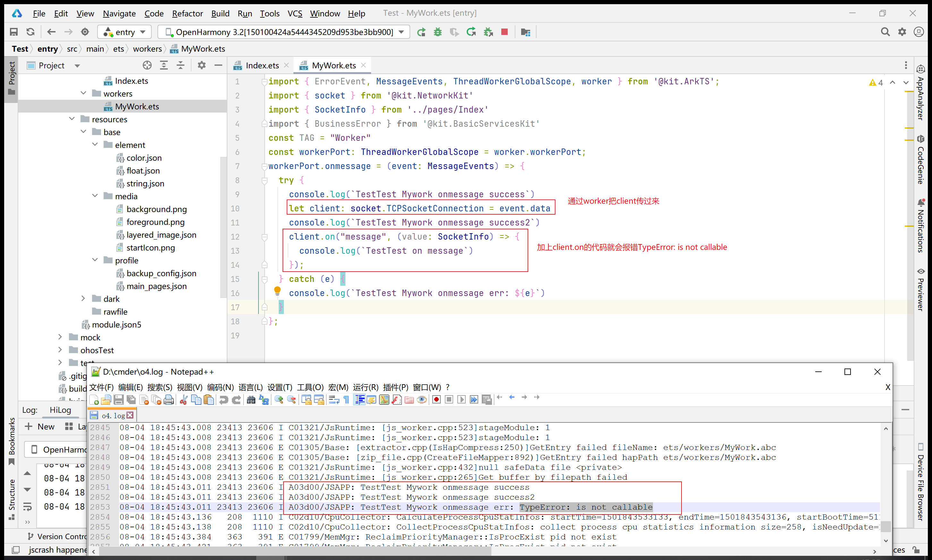The height and width of the screenshot is (560, 932).
Task: Collapse the resources folder
Action: (x=72, y=119)
